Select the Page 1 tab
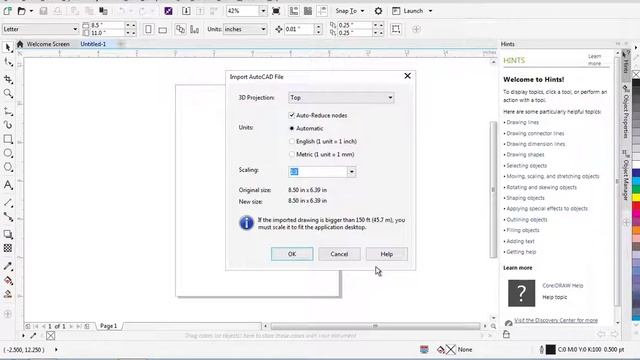 [x=109, y=326]
